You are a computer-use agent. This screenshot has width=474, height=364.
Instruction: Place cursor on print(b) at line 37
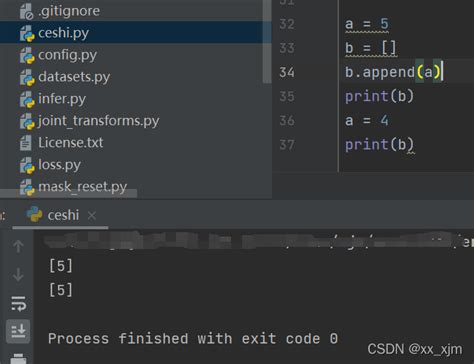click(x=379, y=145)
